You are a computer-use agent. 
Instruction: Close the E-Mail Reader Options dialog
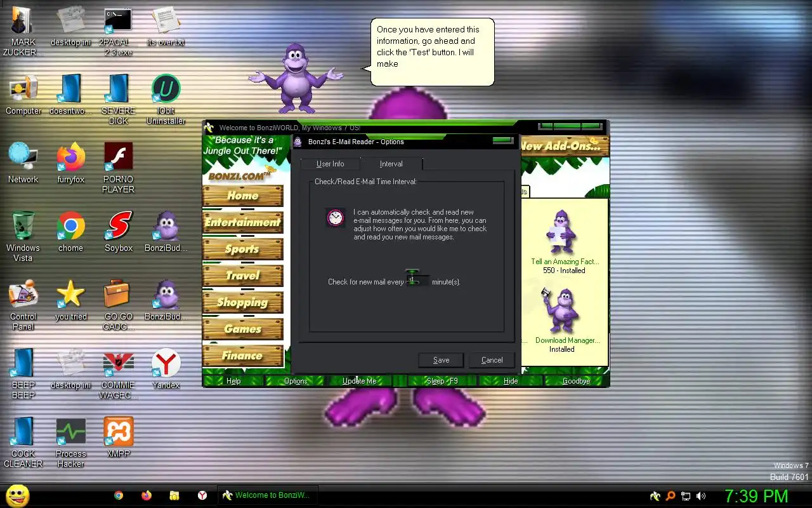coord(503,141)
